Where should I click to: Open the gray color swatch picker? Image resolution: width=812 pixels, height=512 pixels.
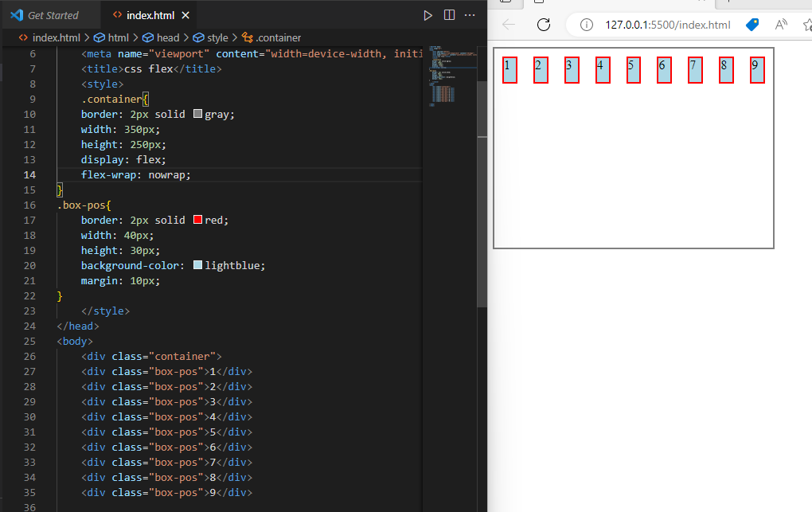tap(197, 114)
